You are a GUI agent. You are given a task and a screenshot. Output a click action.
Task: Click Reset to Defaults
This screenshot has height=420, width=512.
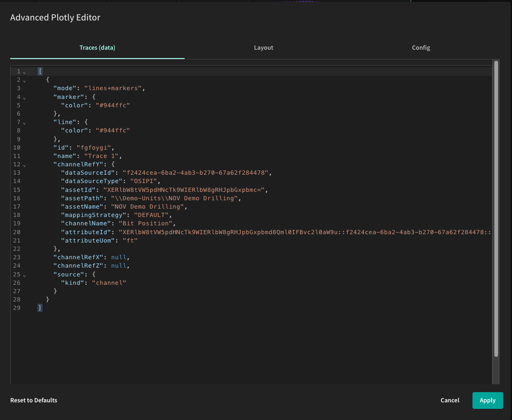(x=33, y=400)
